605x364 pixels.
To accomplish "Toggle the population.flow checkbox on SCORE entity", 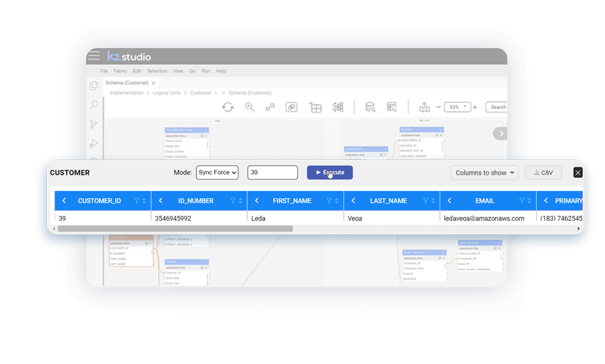I will click(202, 268).
